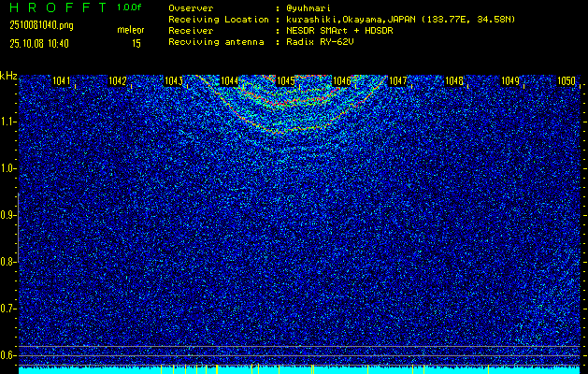
Task: Click the 1041 time marker
Action: point(63,81)
